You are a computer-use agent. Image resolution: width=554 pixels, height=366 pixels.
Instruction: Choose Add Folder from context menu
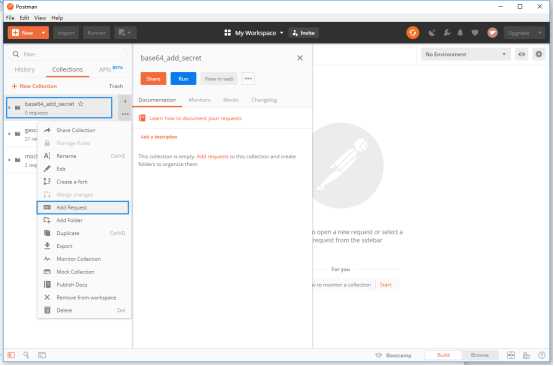pos(83,220)
